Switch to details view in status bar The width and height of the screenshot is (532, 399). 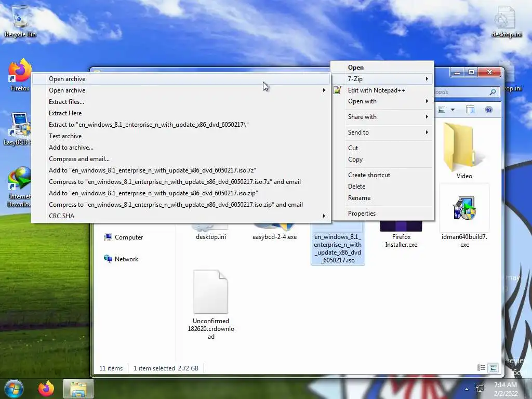click(481, 368)
